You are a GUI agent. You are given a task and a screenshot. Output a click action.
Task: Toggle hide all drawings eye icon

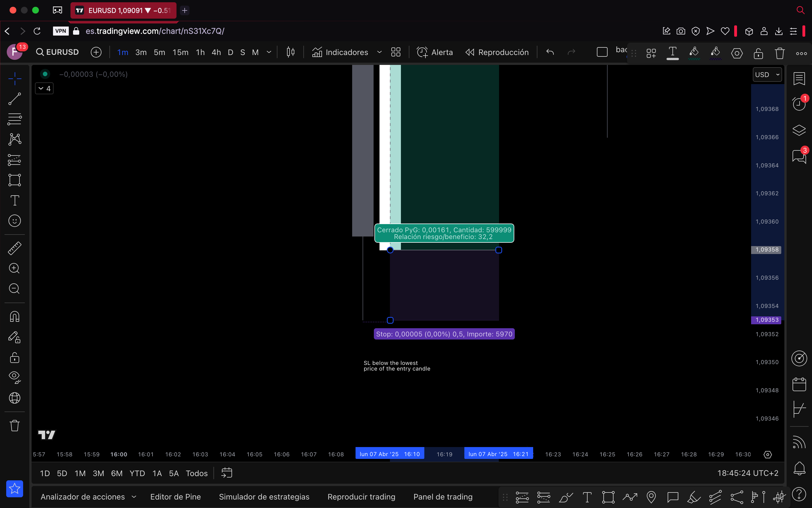(x=14, y=378)
